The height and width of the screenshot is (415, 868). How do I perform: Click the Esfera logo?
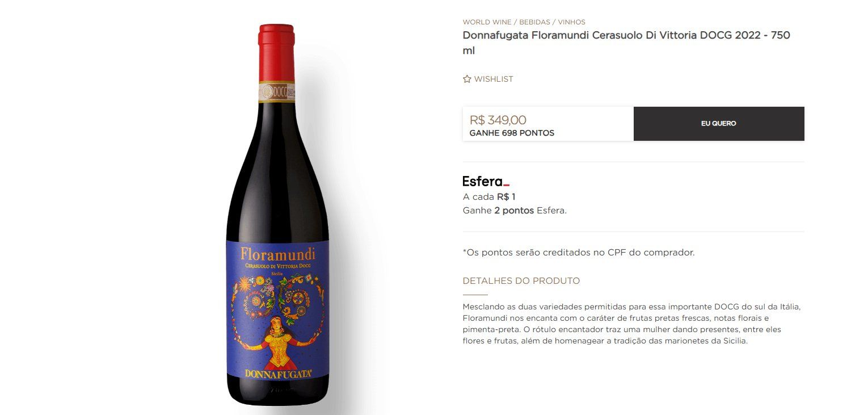tap(486, 182)
